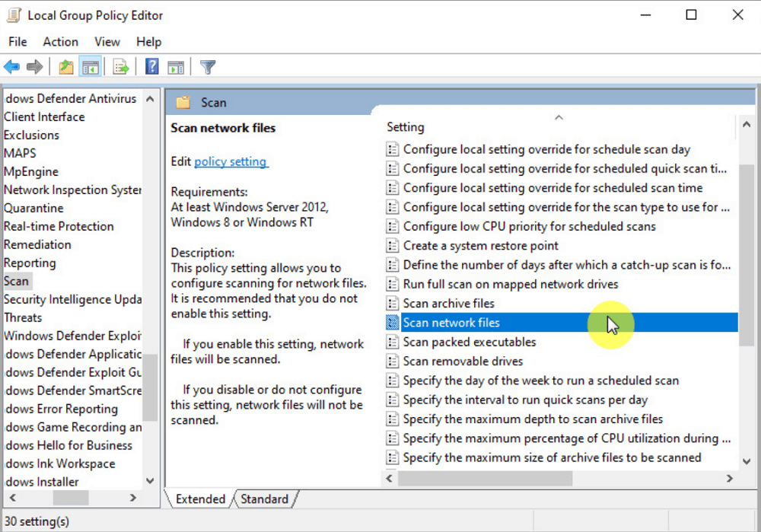The height and width of the screenshot is (532, 761).
Task: Select Remediation tree node
Action: [37, 244]
